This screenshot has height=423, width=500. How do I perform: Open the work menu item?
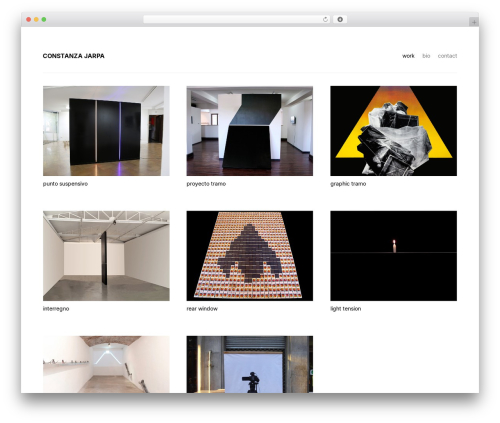[x=408, y=56]
